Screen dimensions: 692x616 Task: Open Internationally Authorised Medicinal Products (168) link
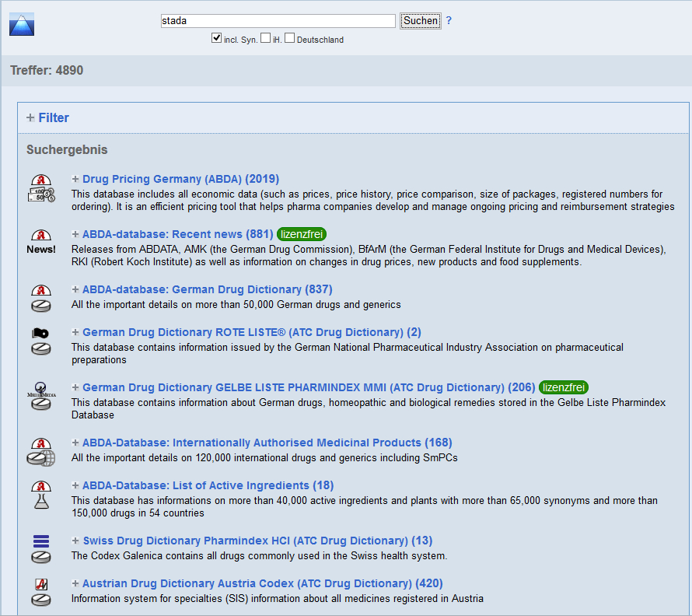267,443
